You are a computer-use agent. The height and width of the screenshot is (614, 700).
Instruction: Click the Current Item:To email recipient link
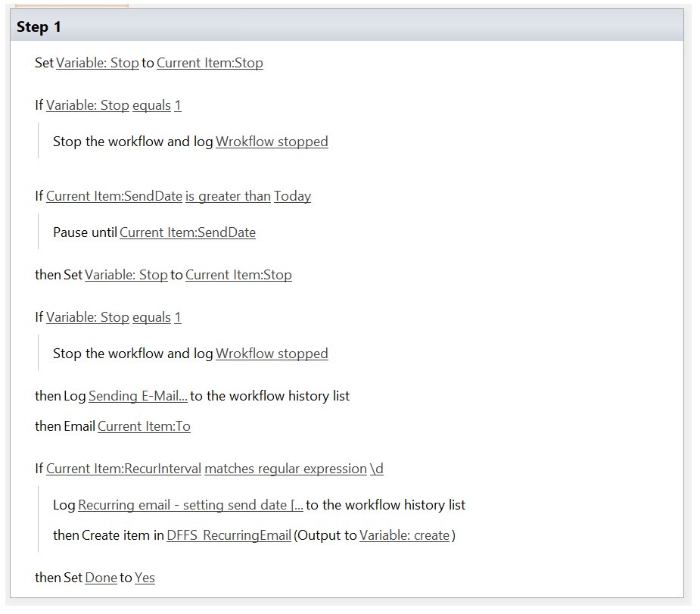[144, 426]
